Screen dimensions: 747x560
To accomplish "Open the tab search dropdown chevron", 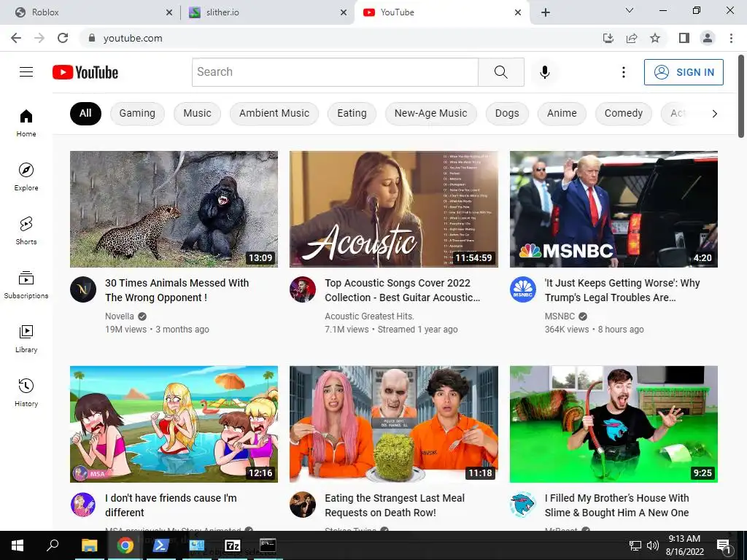I will pos(630,10).
